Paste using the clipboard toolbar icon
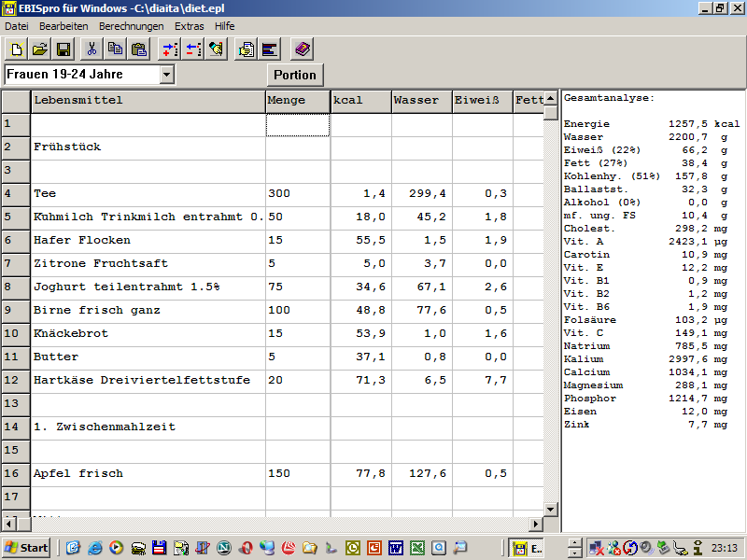This screenshot has width=747, height=560. tap(139, 49)
